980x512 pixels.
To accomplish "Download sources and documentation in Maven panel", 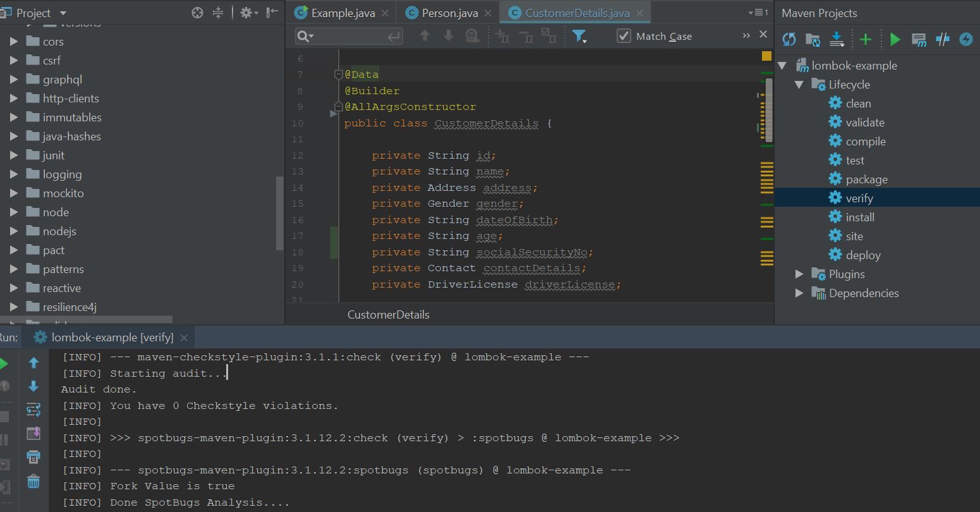I will pos(837,39).
